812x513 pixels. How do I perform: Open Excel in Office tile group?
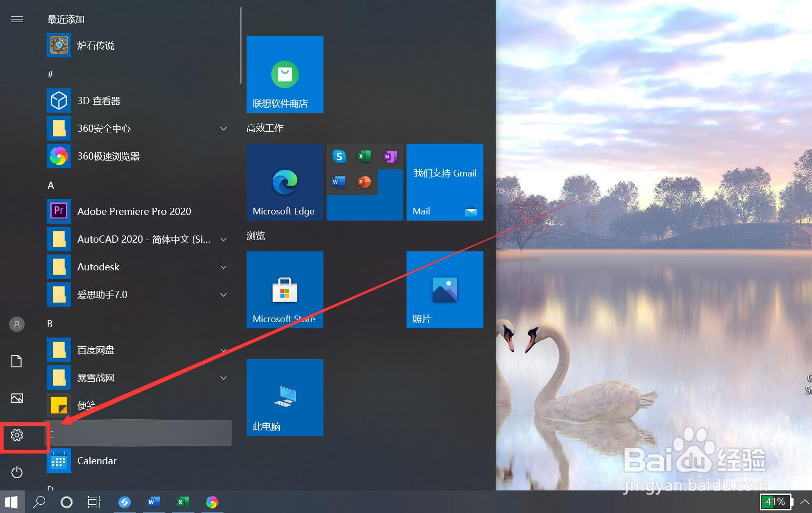coord(364,156)
